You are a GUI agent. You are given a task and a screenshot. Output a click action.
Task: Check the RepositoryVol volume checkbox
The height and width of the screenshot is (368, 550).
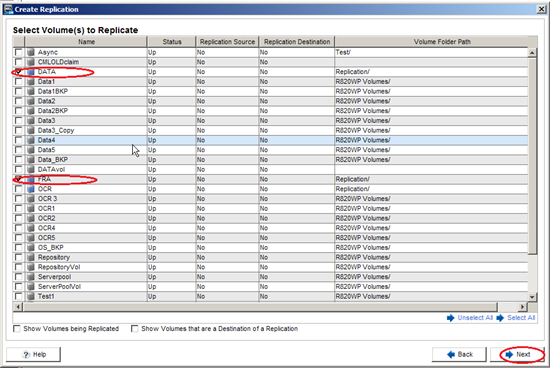coord(18,267)
